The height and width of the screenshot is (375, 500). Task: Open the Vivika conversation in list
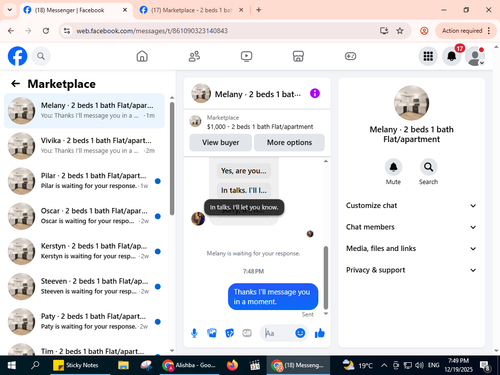point(84,146)
